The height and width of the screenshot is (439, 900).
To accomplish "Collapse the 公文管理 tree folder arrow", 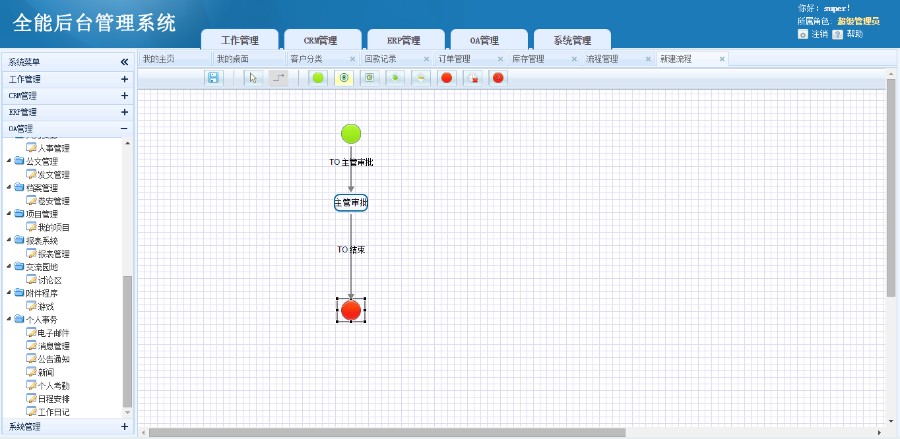I will pos(9,162).
